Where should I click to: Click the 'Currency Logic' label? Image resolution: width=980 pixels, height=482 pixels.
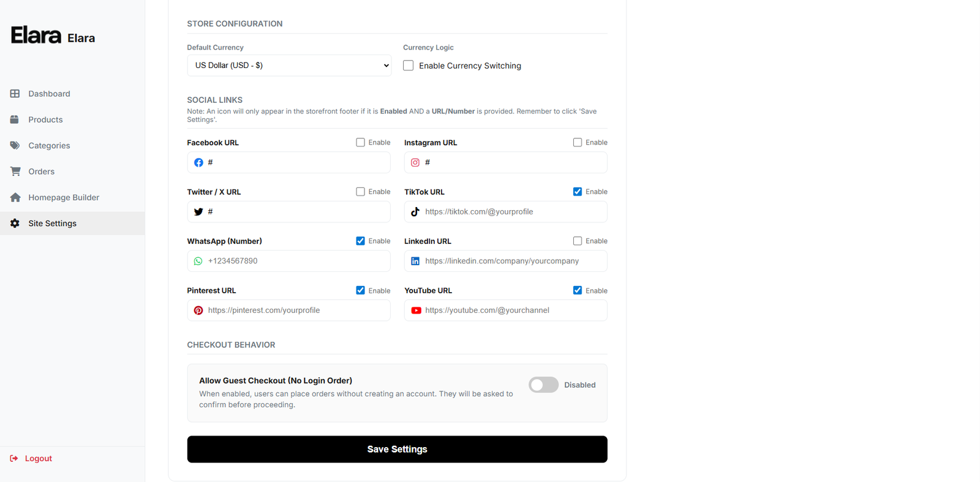tap(428, 47)
